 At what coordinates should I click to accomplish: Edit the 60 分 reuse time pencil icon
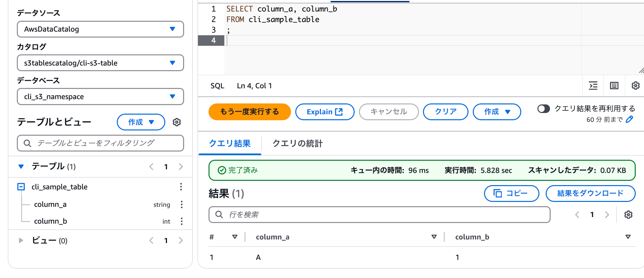[x=629, y=119]
